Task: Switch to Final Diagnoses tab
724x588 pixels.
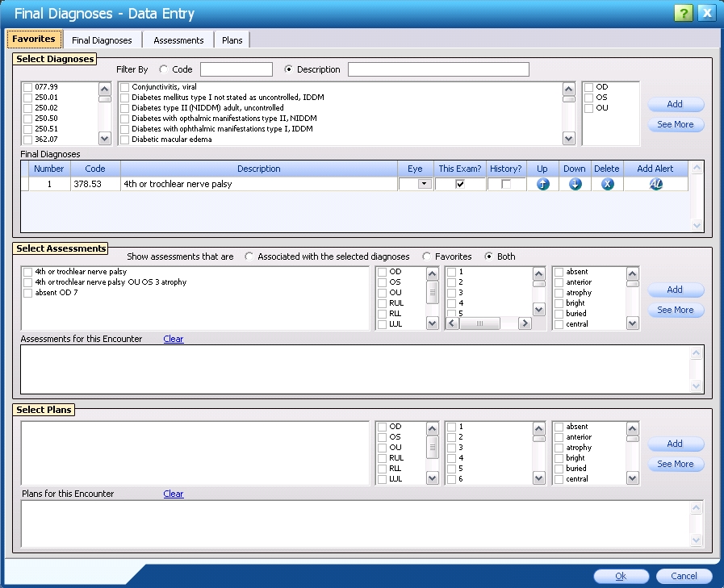Action: point(102,40)
